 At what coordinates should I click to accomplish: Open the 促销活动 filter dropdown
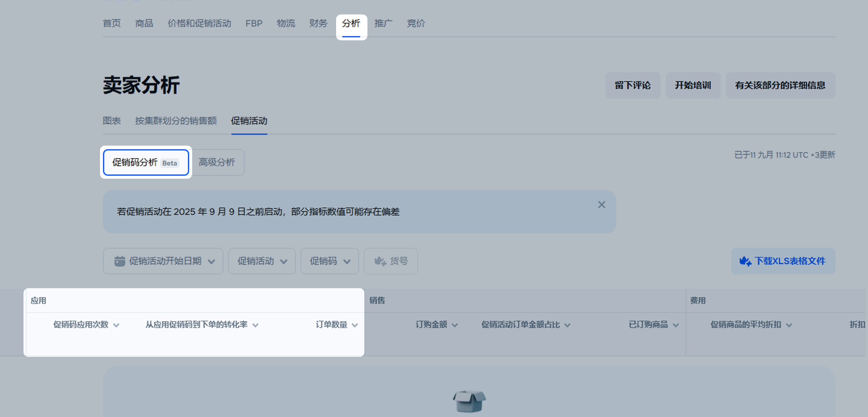click(x=262, y=261)
